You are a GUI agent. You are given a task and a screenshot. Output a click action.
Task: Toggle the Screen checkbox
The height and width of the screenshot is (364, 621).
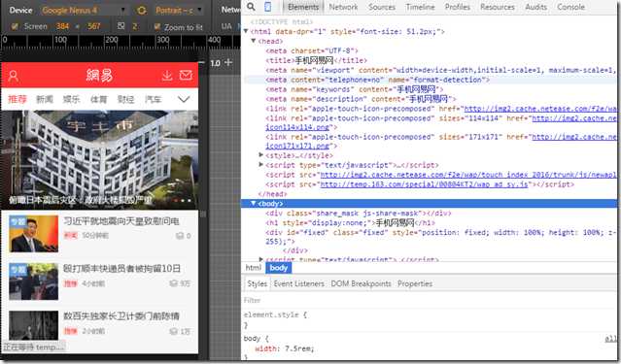point(15,26)
